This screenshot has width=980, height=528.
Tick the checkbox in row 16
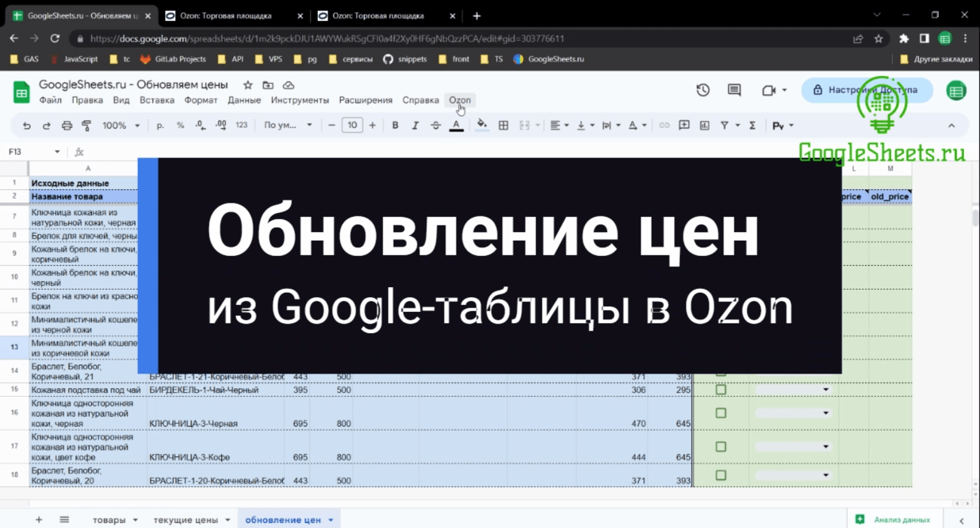721,413
